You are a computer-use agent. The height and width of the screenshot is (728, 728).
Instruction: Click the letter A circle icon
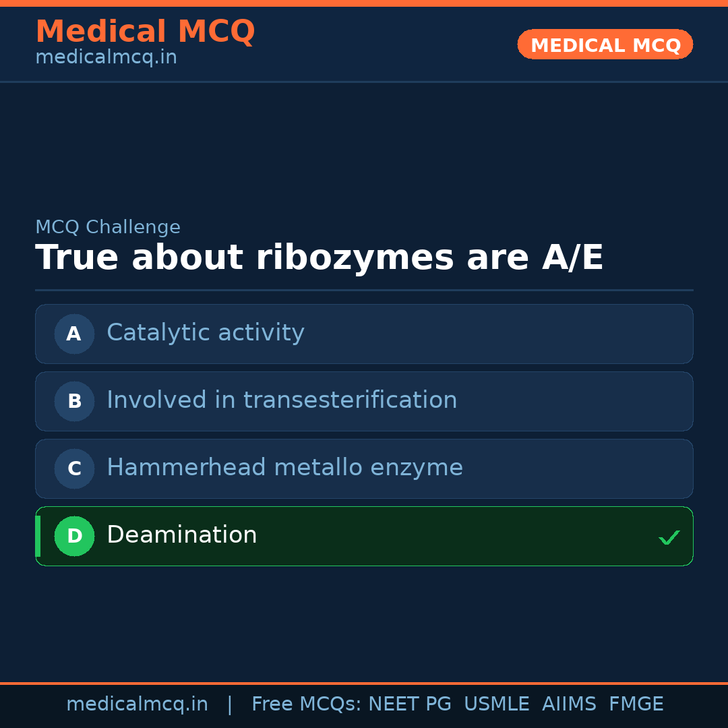(x=74, y=334)
